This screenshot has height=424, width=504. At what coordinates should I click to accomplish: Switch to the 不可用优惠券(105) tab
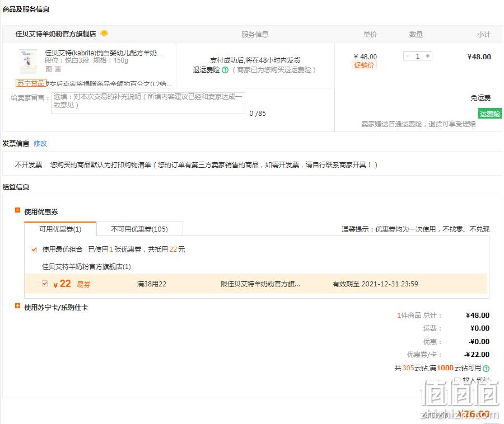139,229
